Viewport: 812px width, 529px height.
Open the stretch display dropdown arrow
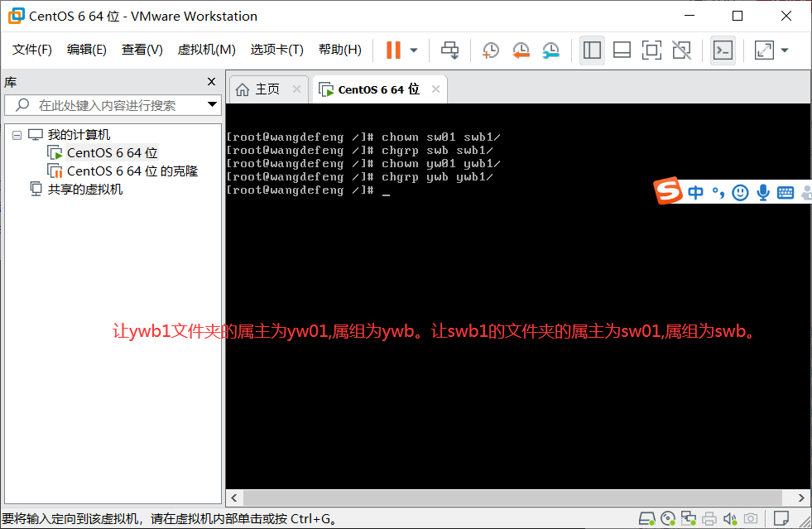click(785, 50)
